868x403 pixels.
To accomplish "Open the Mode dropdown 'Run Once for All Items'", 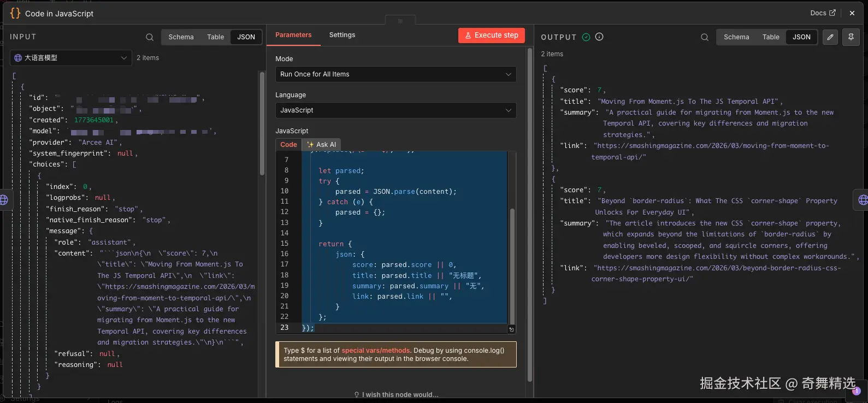I will pos(395,74).
